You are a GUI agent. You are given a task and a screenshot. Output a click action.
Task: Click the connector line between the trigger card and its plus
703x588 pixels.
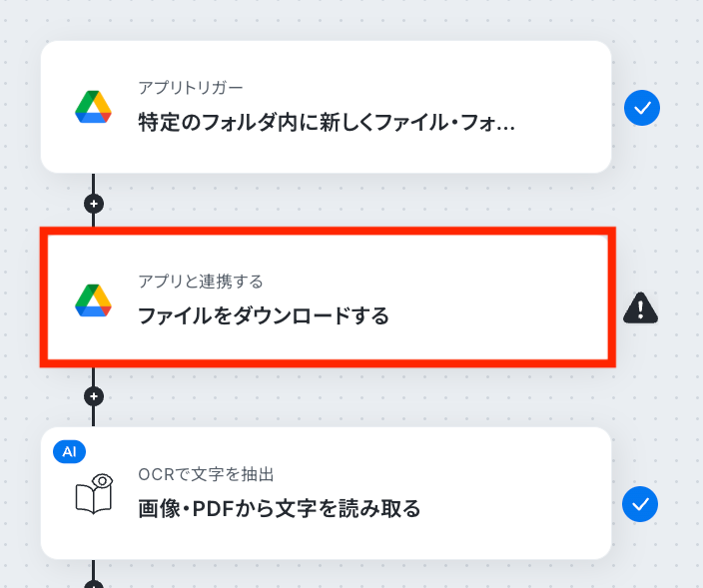[x=93, y=184]
